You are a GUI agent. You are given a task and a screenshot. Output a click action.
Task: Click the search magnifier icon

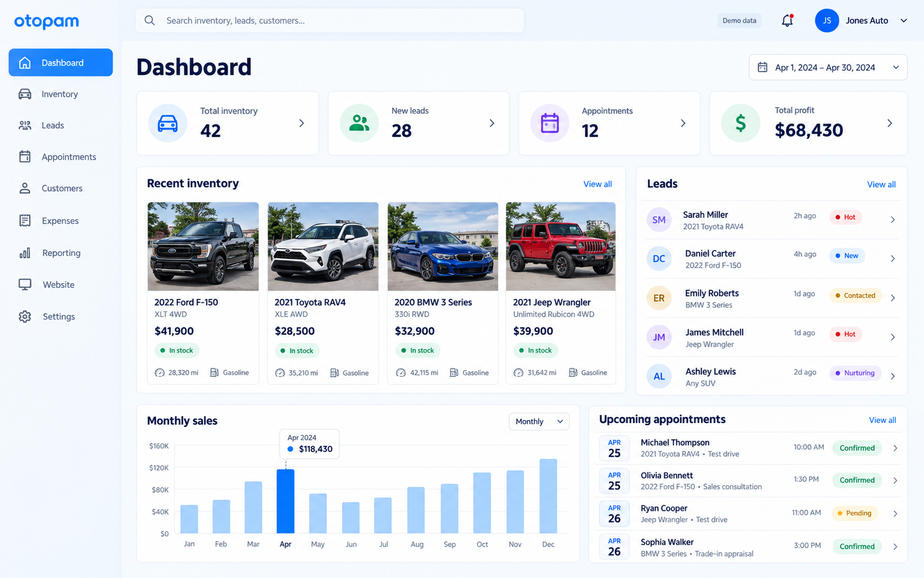pyautogui.click(x=150, y=20)
